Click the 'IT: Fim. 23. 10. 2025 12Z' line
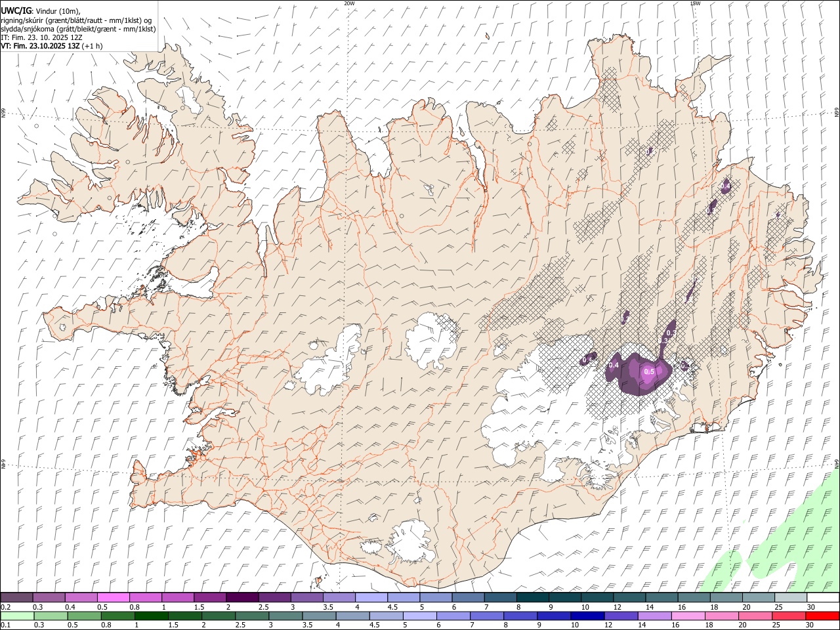 point(41,37)
